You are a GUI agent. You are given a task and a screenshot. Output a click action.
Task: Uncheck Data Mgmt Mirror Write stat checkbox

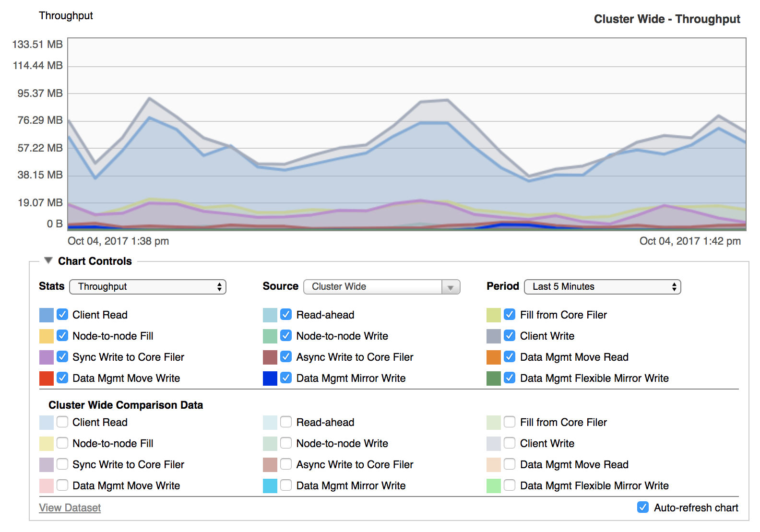(x=286, y=378)
